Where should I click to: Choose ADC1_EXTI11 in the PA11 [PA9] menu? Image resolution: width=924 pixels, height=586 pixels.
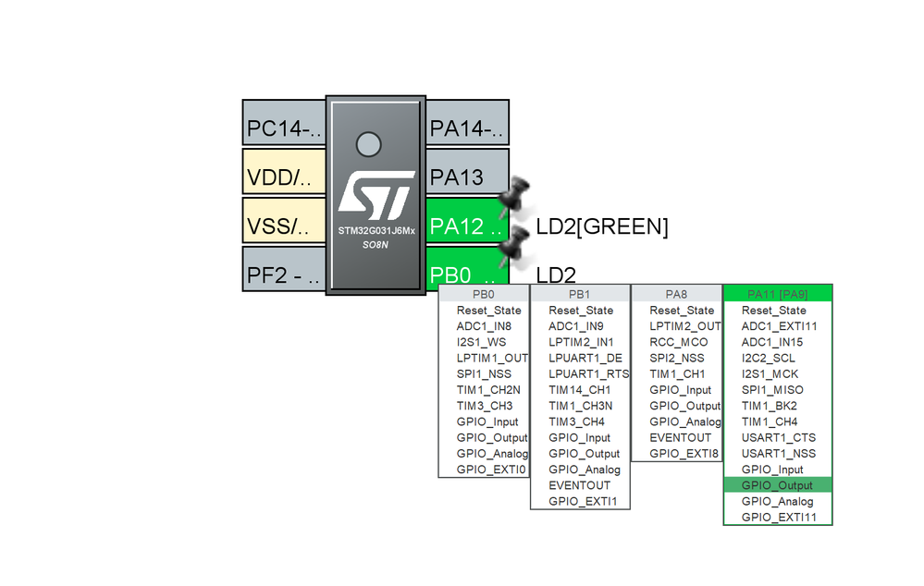[778, 326]
